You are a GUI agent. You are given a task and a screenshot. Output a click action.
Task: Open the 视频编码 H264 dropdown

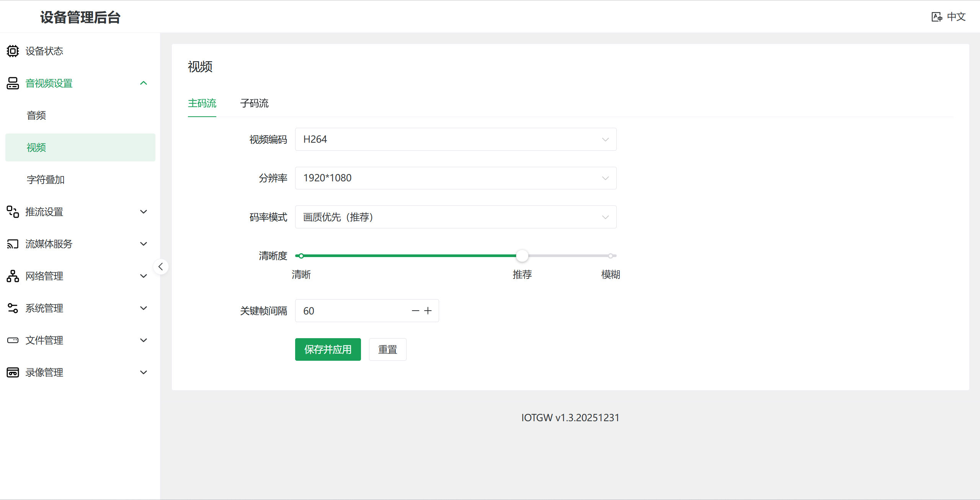(x=456, y=139)
